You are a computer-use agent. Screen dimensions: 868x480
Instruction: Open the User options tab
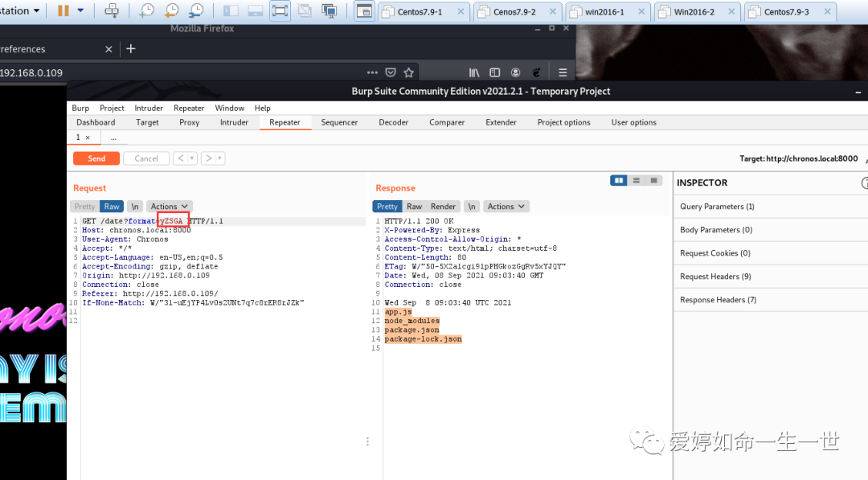(634, 122)
